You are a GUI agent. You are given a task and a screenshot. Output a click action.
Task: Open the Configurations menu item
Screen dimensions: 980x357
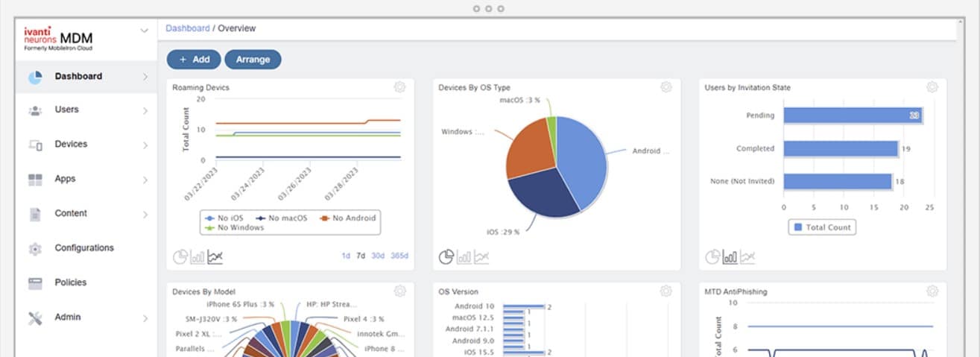86,248
